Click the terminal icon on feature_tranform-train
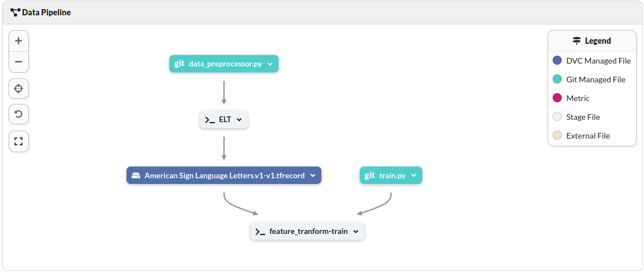The height and width of the screenshot is (272, 644). tap(260, 232)
